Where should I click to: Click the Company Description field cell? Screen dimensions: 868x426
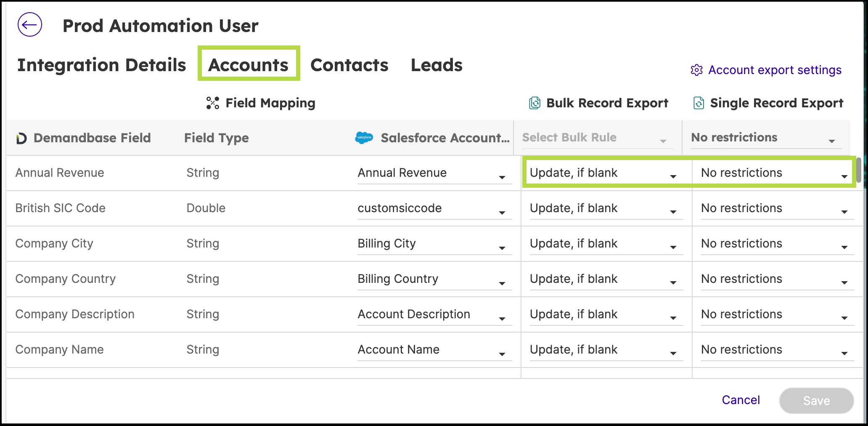point(75,314)
